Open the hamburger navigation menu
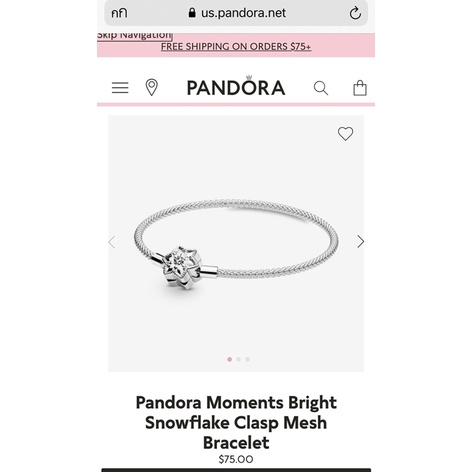This screenshot has height=472, width=472. 120,88
